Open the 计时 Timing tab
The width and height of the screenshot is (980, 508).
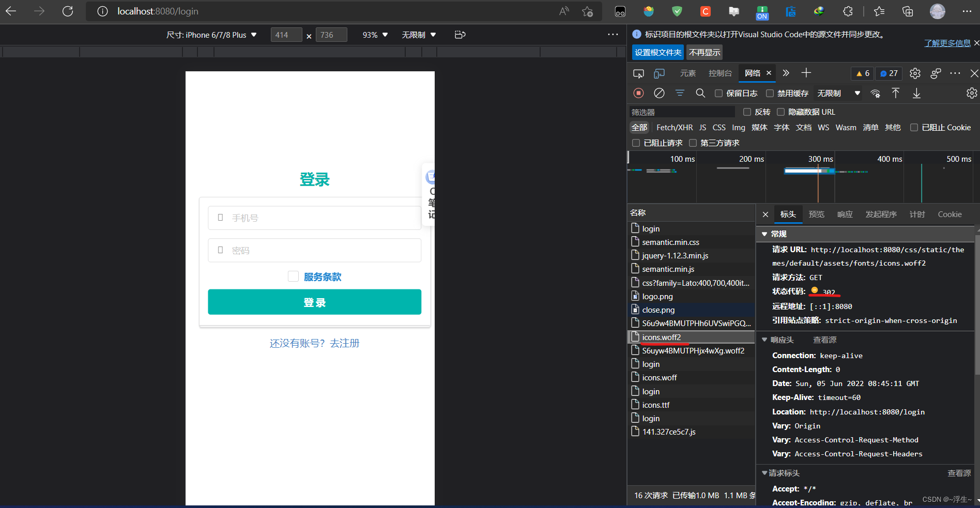click(917, 214)
